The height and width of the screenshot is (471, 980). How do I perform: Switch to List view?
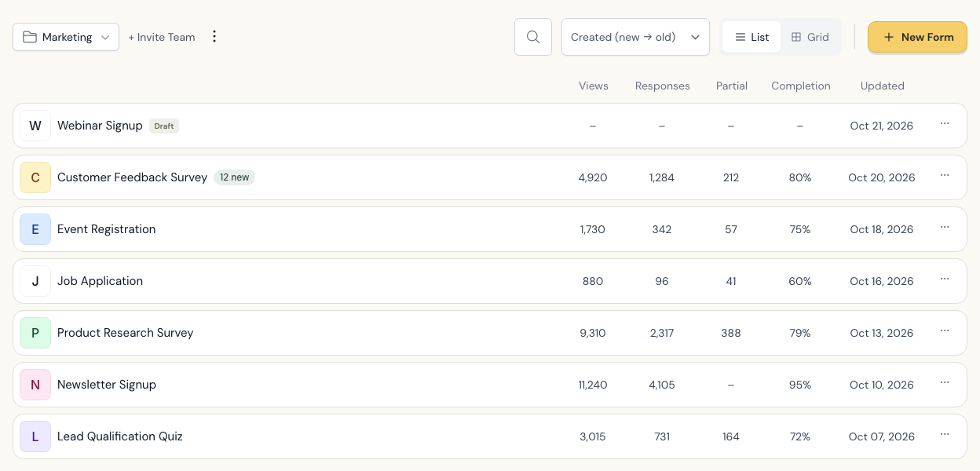click(751, 37)
